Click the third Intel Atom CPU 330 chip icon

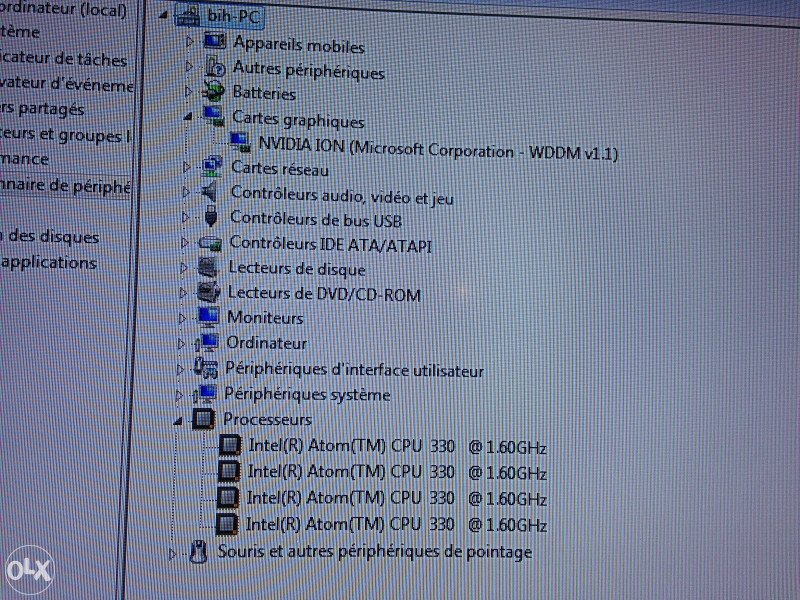[228, 497]
